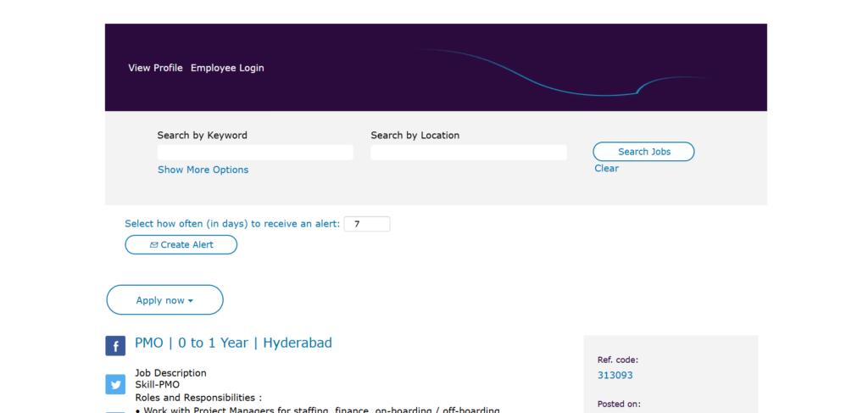The image size is (868, 413).
Task: Go to Employee Login
Action: [227, 68]
